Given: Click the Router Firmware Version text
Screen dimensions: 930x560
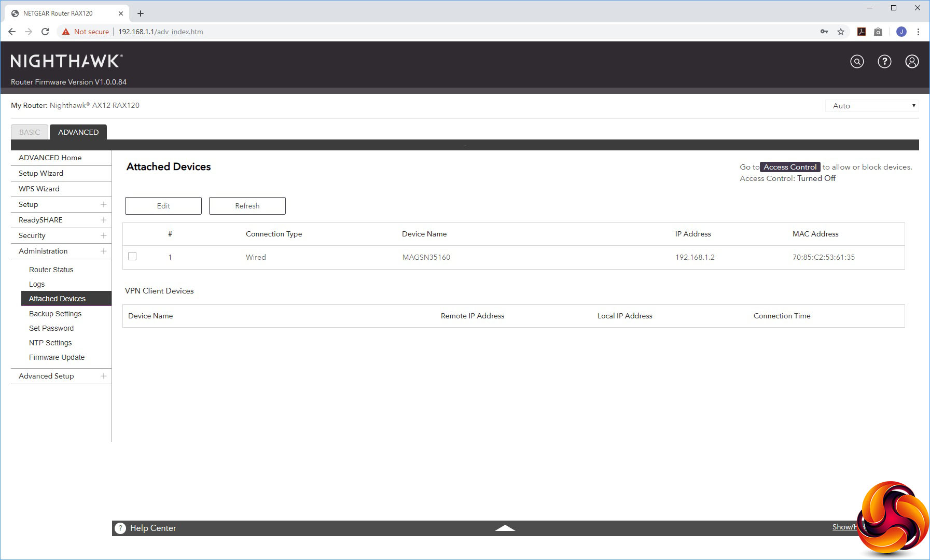Looking at the screenshot, I should 69,82.
